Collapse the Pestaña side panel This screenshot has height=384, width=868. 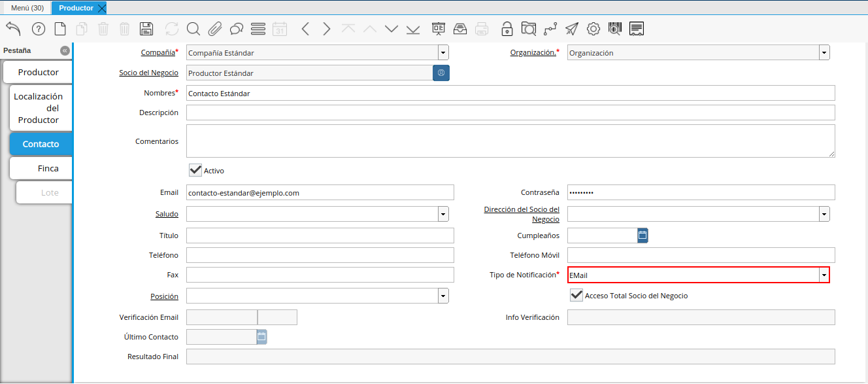(x=65, y=50)
